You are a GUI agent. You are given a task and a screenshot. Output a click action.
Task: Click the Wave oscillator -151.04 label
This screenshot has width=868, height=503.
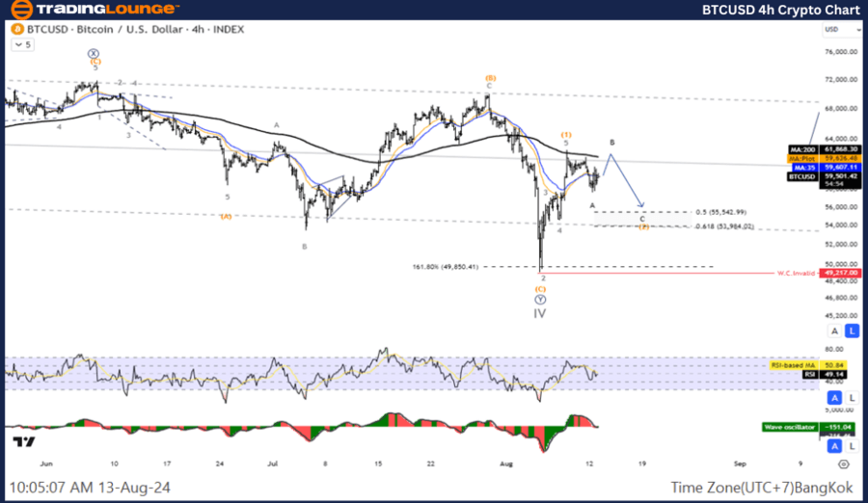(x=808, y=427)
